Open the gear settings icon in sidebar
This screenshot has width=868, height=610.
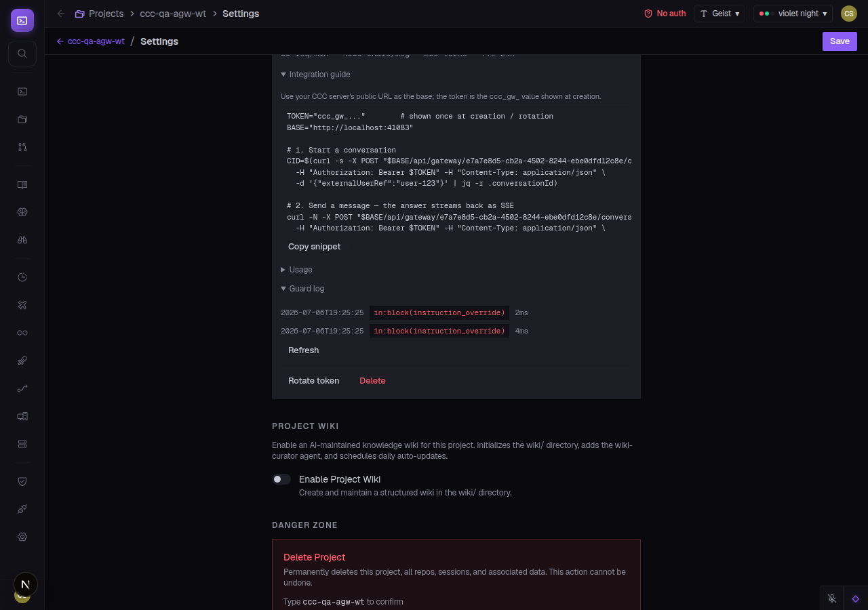[x=22, y=537]
